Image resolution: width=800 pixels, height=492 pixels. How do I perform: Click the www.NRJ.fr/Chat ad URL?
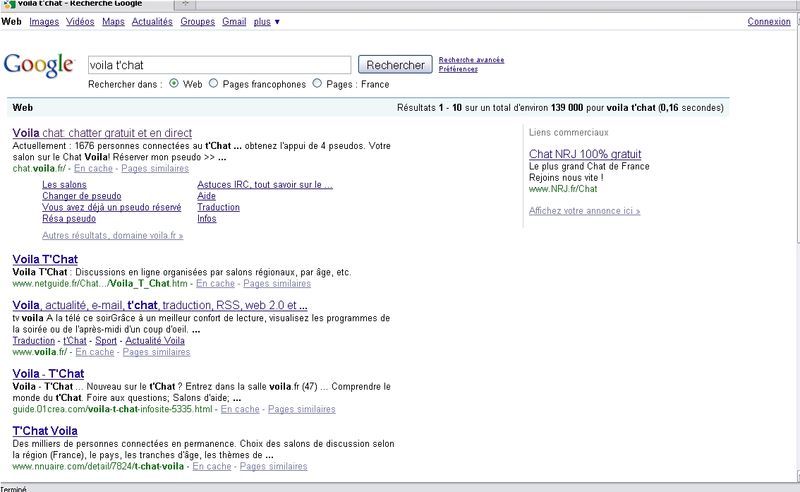click(x=563, y=189)
